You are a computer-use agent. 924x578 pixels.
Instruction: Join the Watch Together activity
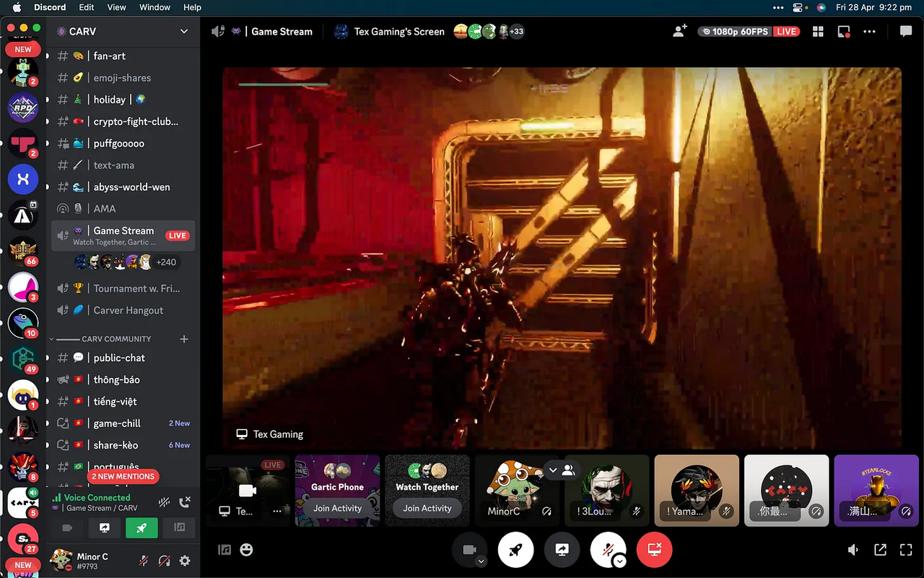pos(427,508)
